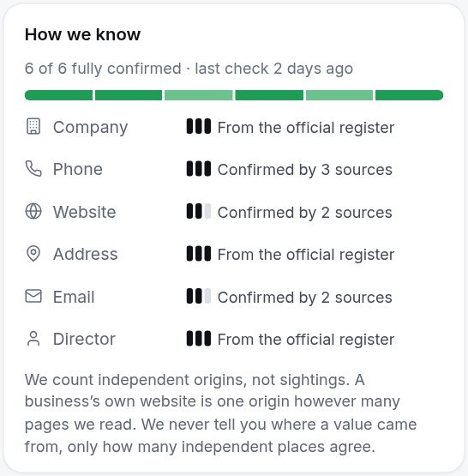Click the Website two-bar confidence indicator
Screen dimensions: 468x476
(x=199, y=211)
